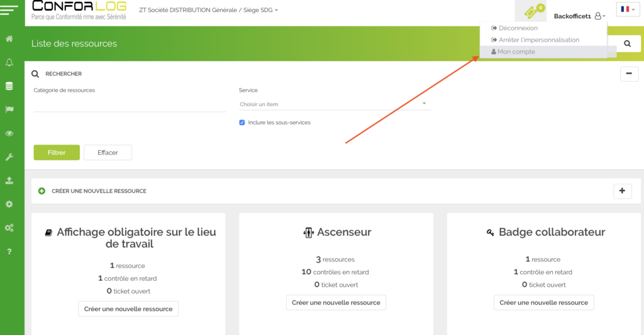The width and height of the screenshot is (644, 335).
Task: Click the Catégorie de ressources input field
Action: click(x=130, y=105)
